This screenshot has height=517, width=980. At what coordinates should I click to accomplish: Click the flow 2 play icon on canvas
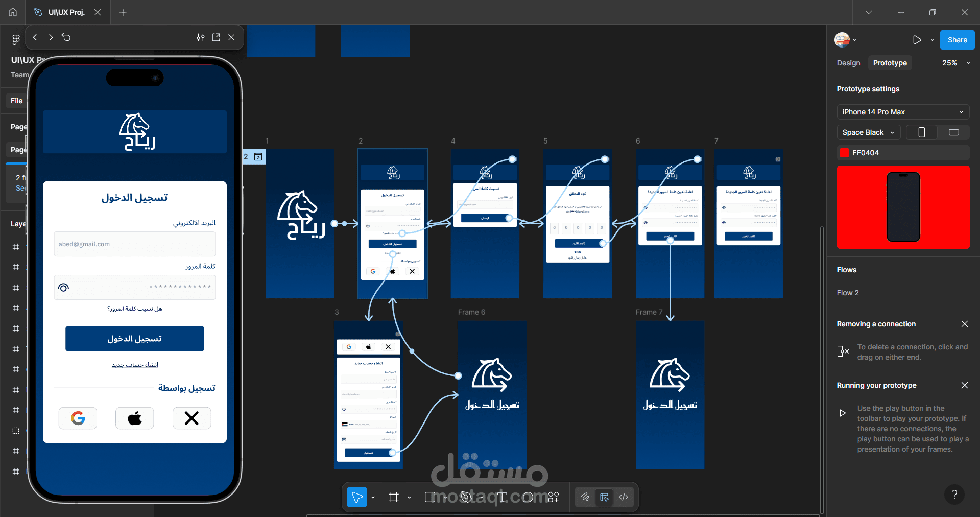click(258, 157)
